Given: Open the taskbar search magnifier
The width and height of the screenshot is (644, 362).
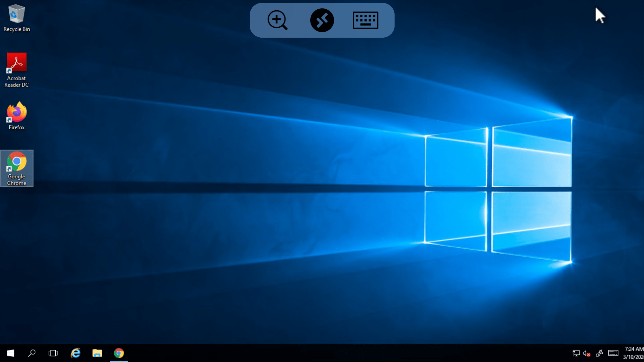Looking at the screenshot, I should click(x=32, y=353).
